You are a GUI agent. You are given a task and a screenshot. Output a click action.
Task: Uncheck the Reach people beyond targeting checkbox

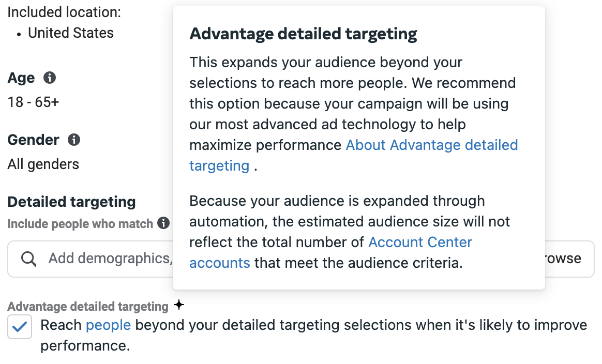20,327
